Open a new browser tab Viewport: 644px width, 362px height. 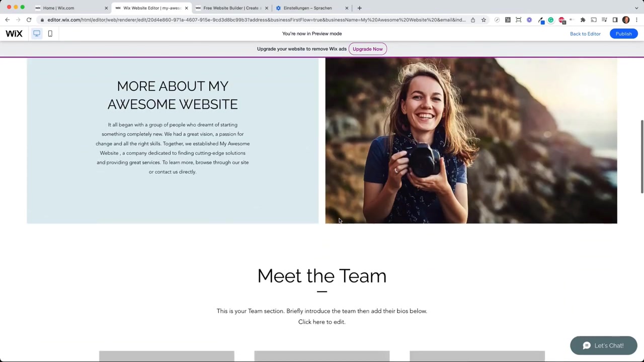pos(359,8)
